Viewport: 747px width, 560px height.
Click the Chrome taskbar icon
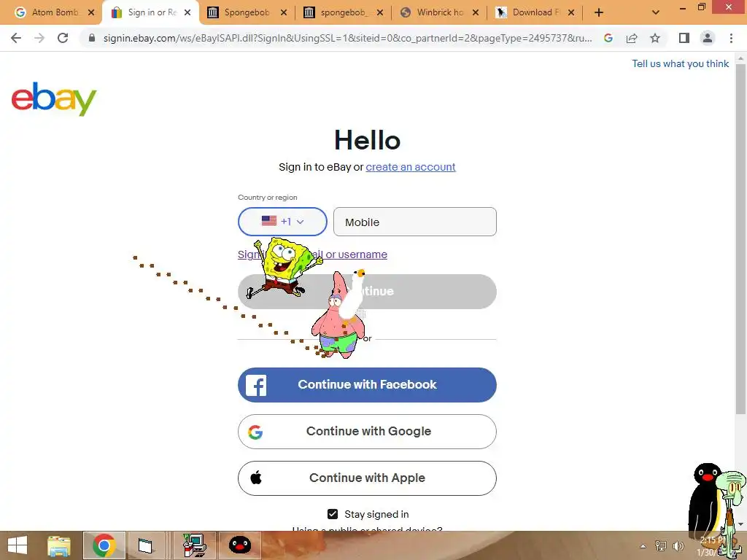click(x=104, y=545)
